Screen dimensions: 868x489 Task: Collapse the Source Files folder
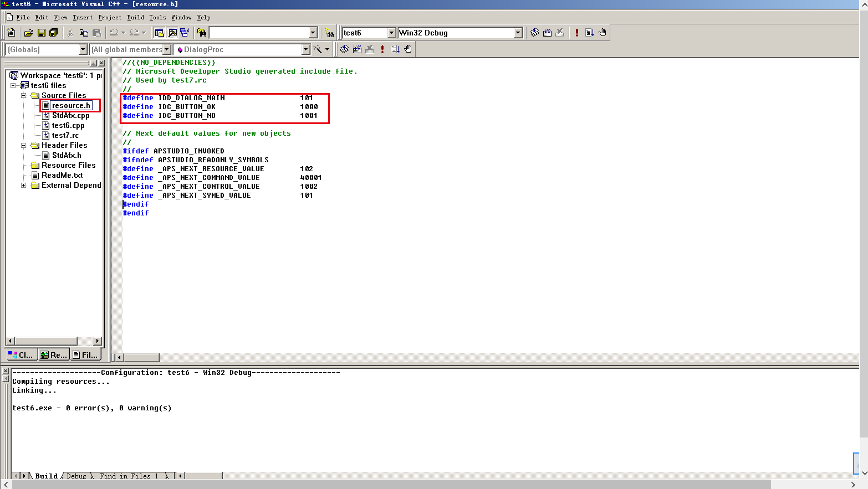click(x=24, y=95)
